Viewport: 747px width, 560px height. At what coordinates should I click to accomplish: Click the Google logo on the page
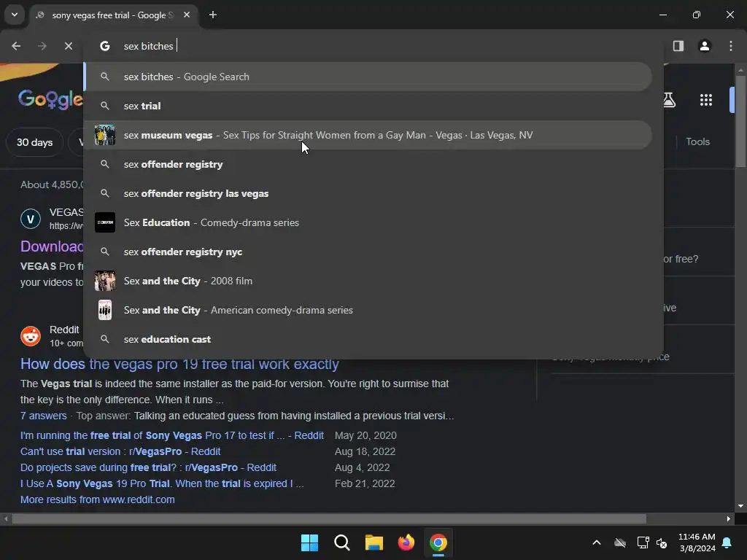pyautogui.click(x=50, y=99)
